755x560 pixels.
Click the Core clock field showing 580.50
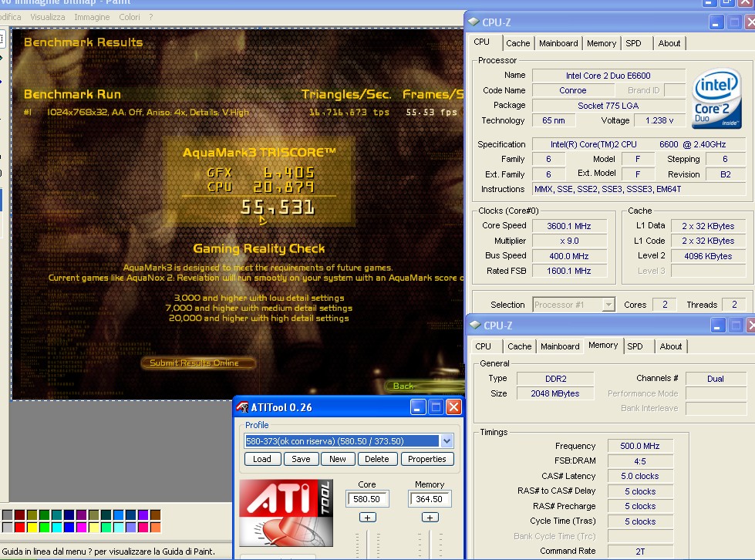[x=367, y=499]
